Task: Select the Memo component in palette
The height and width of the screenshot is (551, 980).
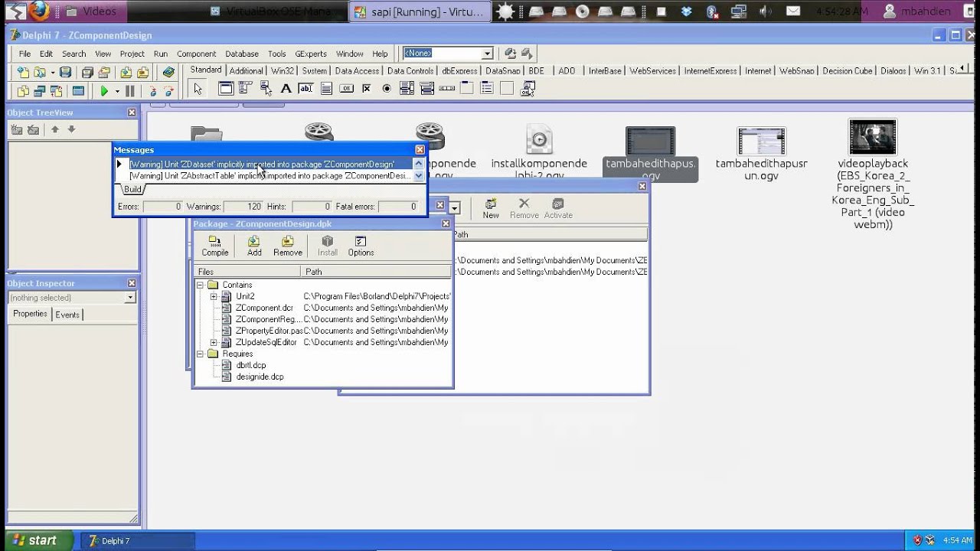Action: point(326,89)
